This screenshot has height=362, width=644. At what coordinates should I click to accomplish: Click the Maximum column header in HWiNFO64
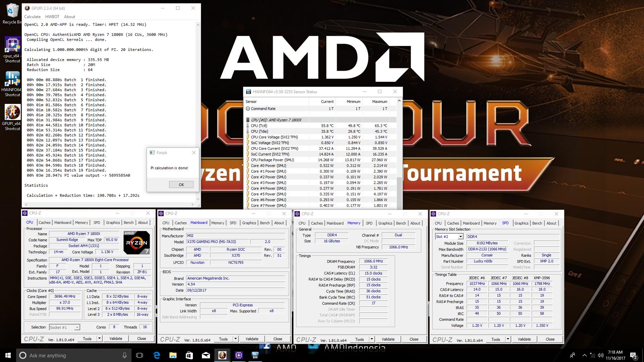tap(376, 102)
